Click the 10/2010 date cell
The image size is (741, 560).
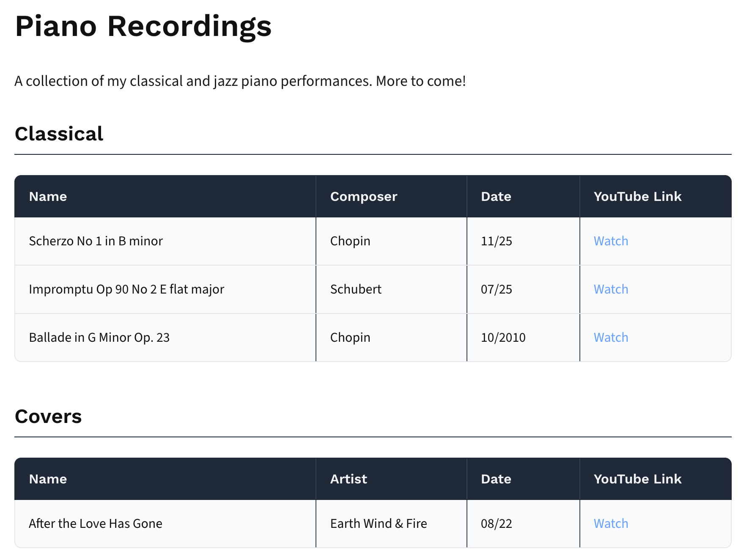[503, 338]
